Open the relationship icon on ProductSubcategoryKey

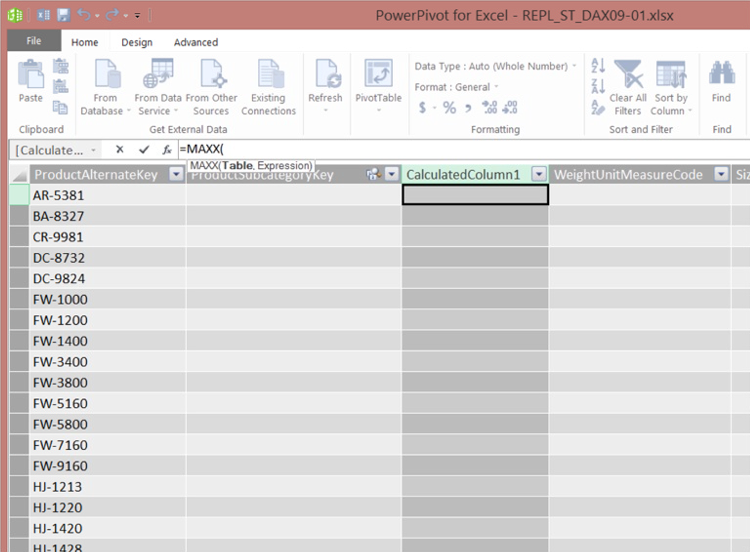click(x=373, y=174)
